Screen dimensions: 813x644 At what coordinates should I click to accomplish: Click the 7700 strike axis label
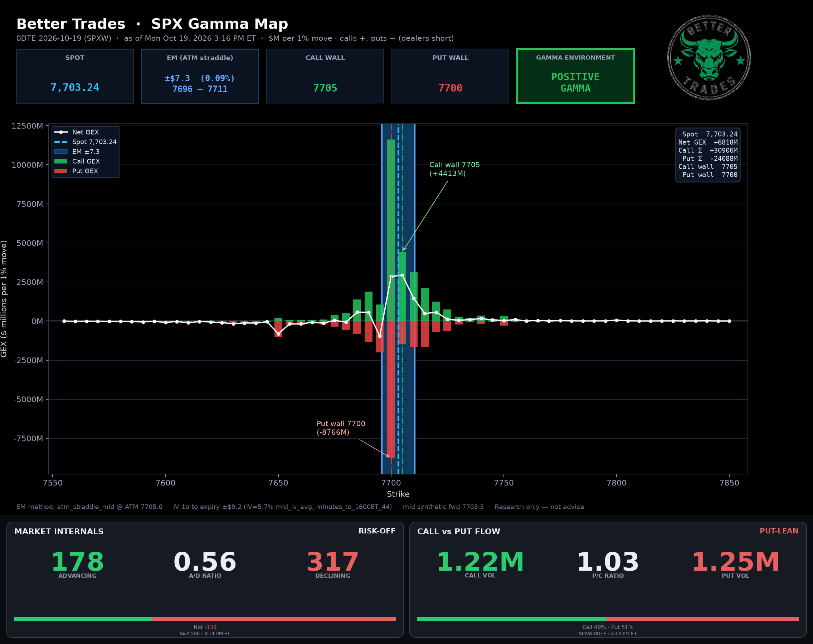coord(391,483)
